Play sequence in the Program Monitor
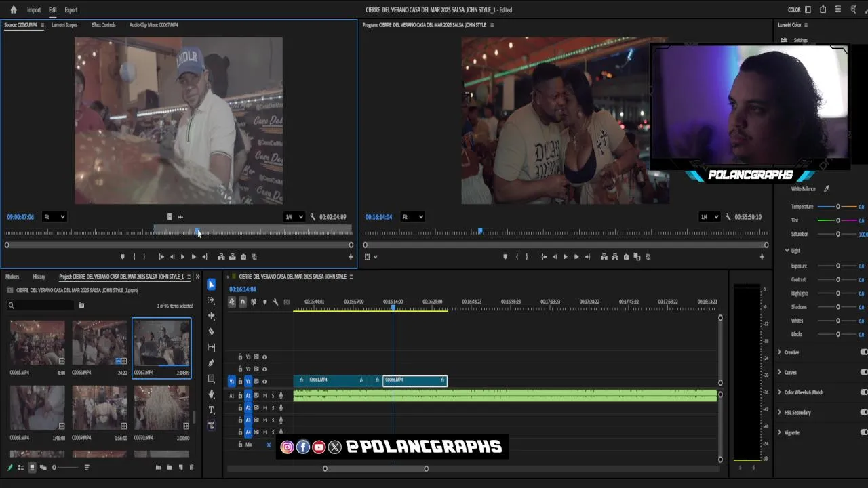868x488 pixels. tap(566, 257)
